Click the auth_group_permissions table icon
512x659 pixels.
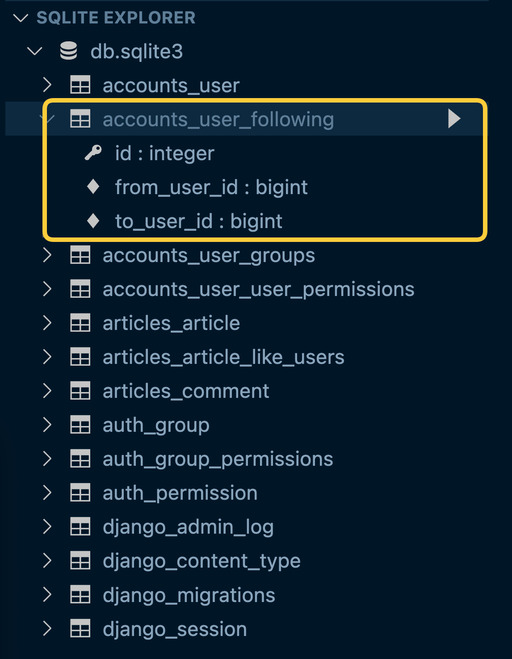click(x=80, y=459)
